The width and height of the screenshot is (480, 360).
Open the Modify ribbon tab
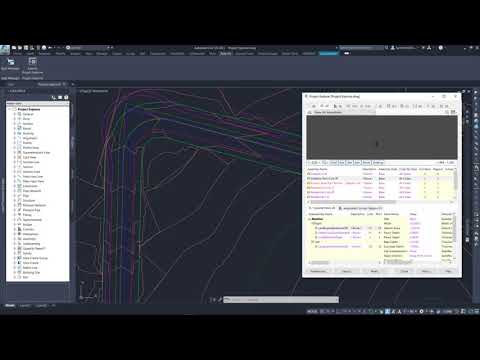[x=60, y=53]
